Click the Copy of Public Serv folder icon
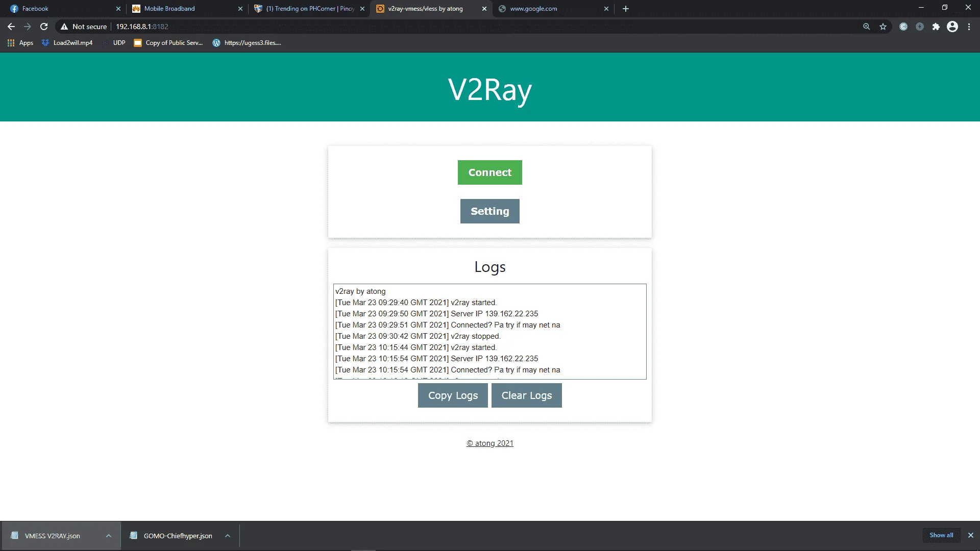This screenshot has width=980, height=551. pos(138,43)
